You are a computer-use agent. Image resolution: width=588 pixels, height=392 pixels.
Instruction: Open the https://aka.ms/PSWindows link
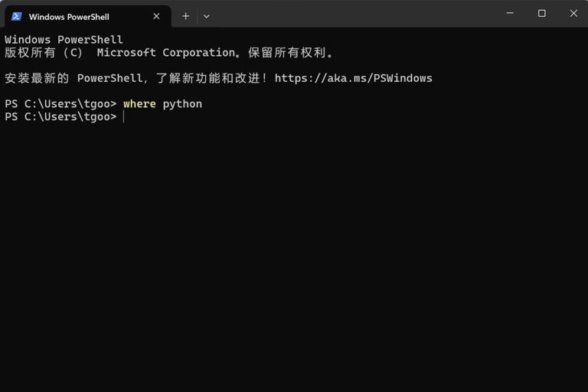(x=353, y=78)
